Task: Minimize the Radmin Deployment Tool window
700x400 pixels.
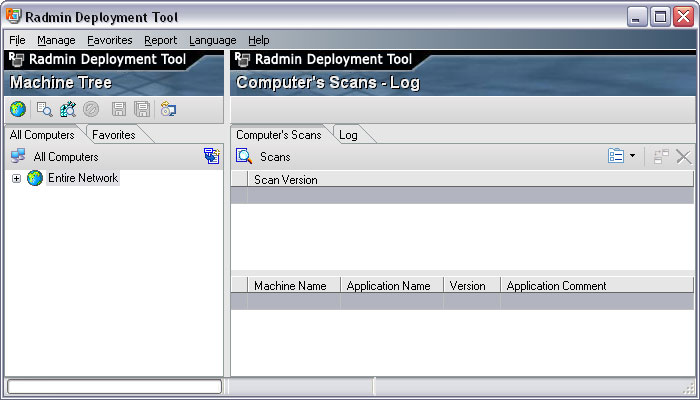Action: (x=637, y=17)
